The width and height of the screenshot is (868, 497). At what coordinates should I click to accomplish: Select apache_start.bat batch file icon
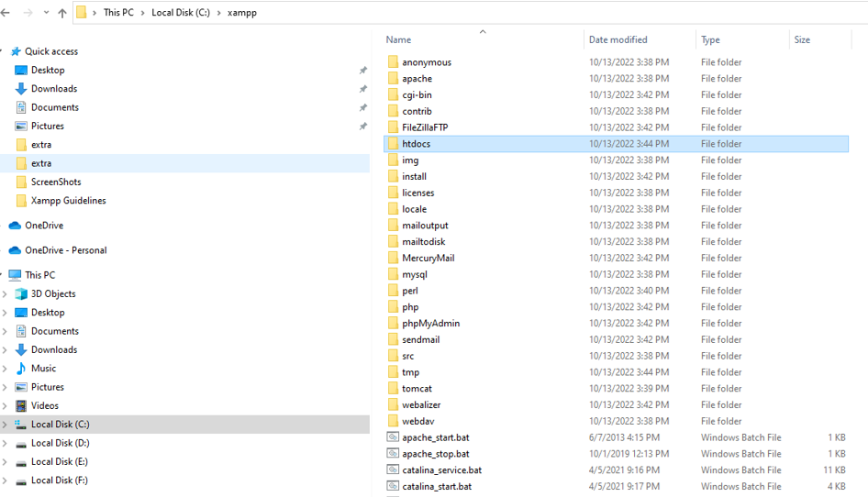[393, 437]
